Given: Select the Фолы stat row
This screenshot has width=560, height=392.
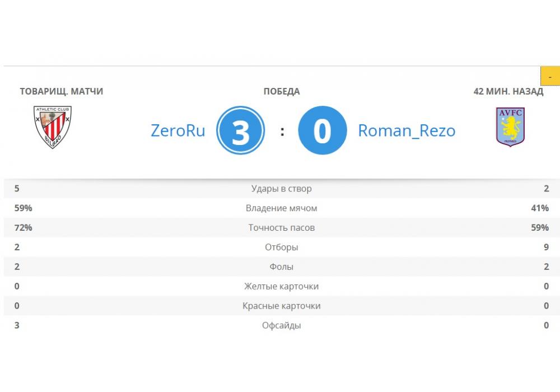Looking at the screenshot, I should [281, 267].
